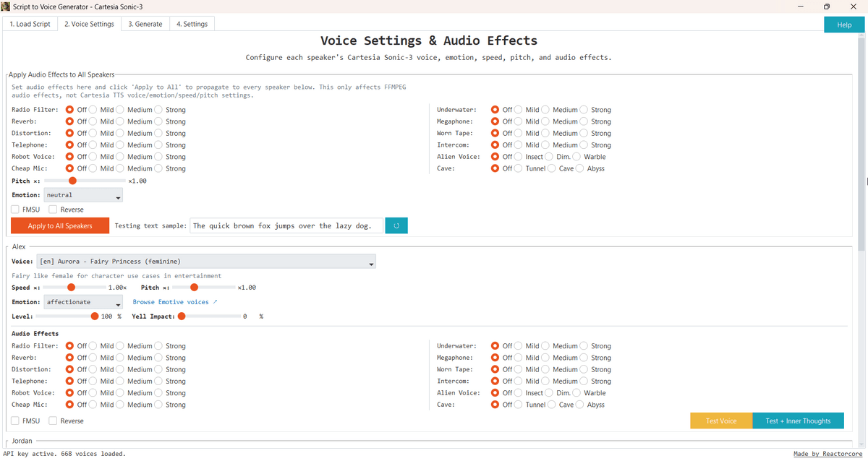Click the refresh icon beside the testing text sample

pyautogui.click(x=396, y=225)
